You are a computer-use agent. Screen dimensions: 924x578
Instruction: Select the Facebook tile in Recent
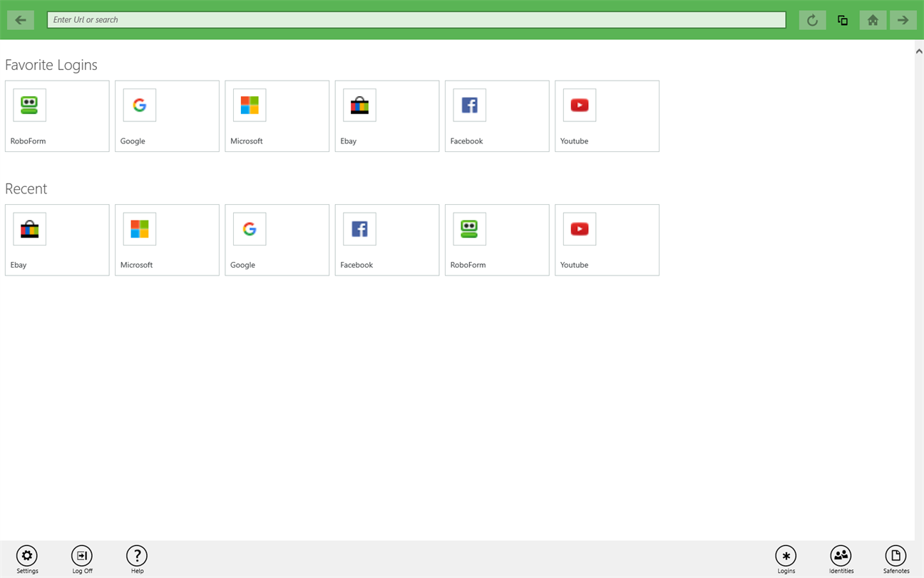pyautogui.click(x=387, y=240)
